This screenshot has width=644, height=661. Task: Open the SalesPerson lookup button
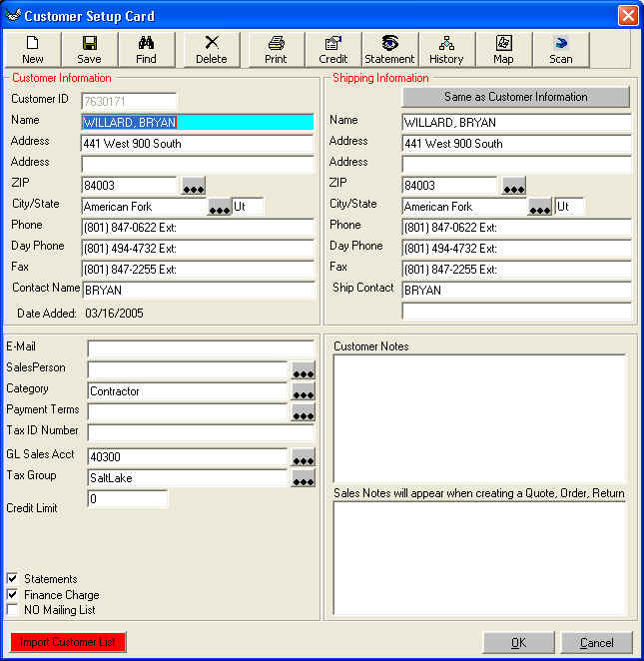(304, 370)
